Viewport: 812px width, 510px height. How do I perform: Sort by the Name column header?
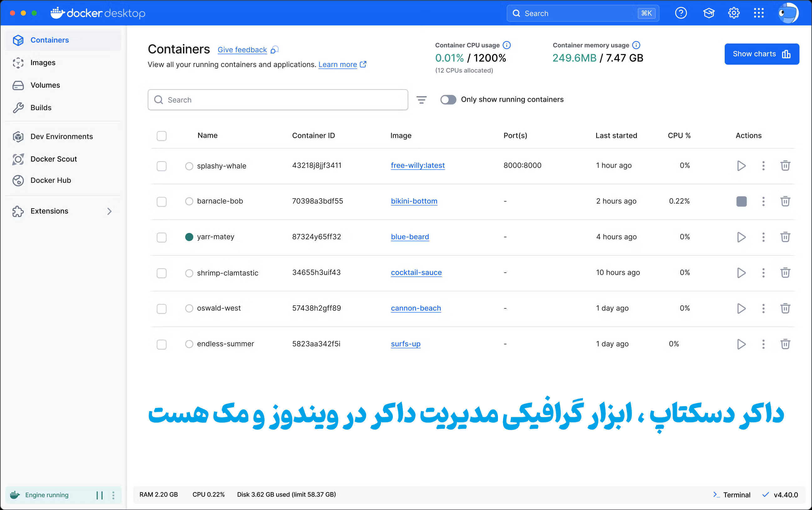coord(207,136)
